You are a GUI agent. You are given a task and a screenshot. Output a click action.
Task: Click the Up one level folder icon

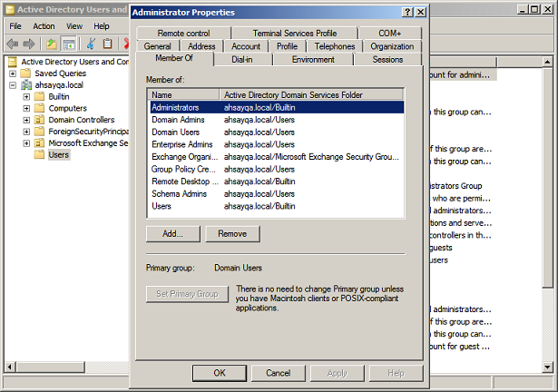[52, 44]
